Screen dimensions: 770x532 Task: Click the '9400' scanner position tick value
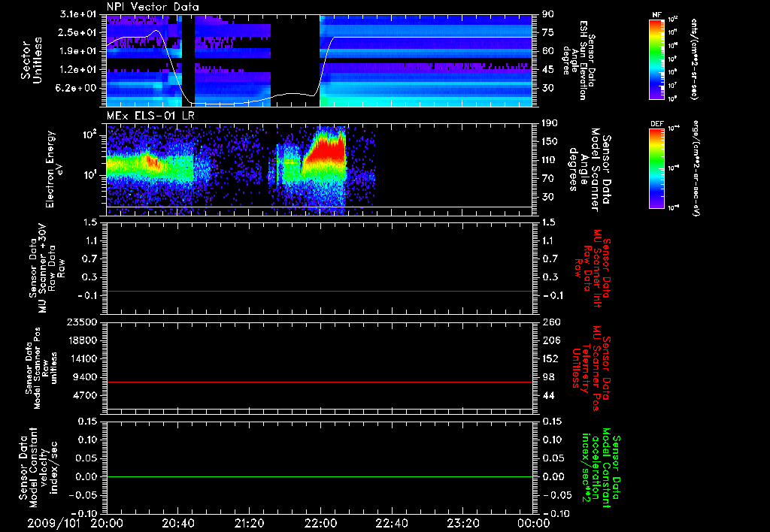pos(86,377)
